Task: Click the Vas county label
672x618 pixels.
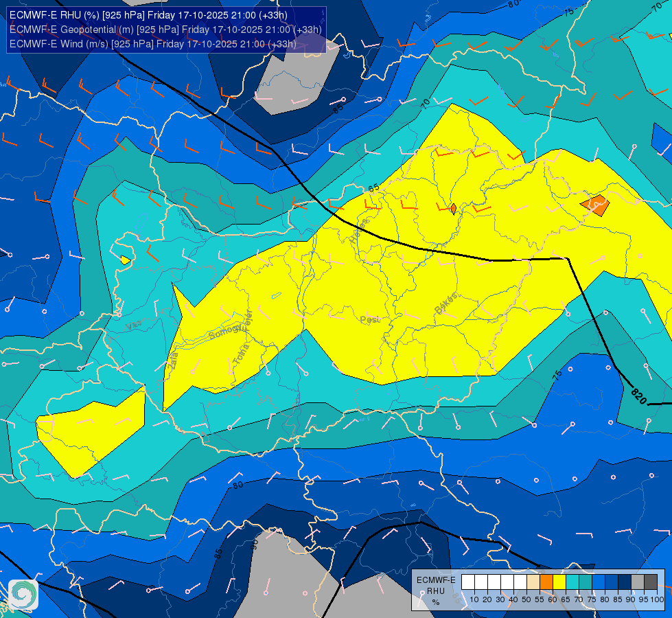Action: (x=134, y=326)
